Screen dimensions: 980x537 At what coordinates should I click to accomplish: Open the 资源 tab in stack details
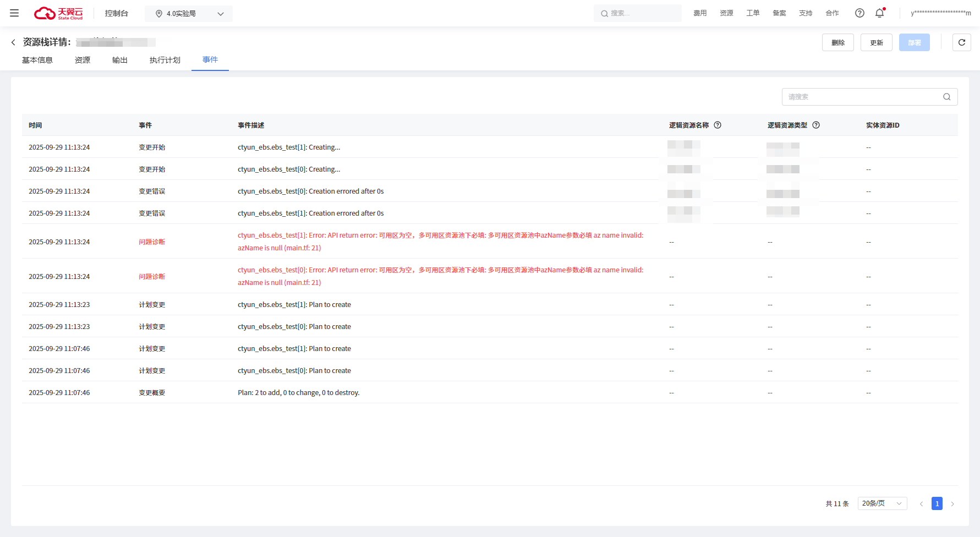(x=83, y=60)
